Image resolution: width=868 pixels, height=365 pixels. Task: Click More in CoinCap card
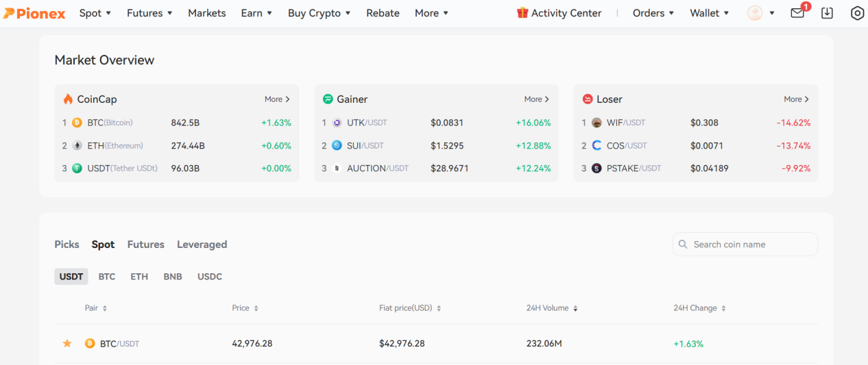(x=277, y=99)
